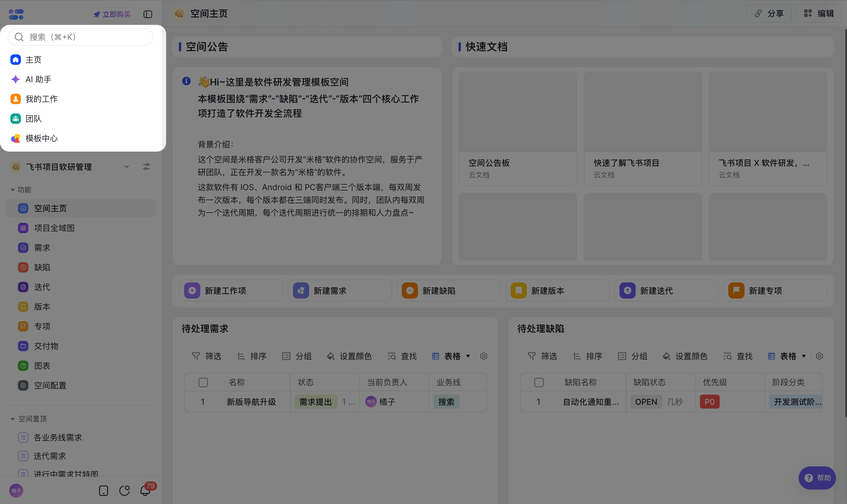Image resolution: width=847 pixels, height=504 pixels.
Task: Open the 快速了解飞书项目 document card
Action: (643, 129)
